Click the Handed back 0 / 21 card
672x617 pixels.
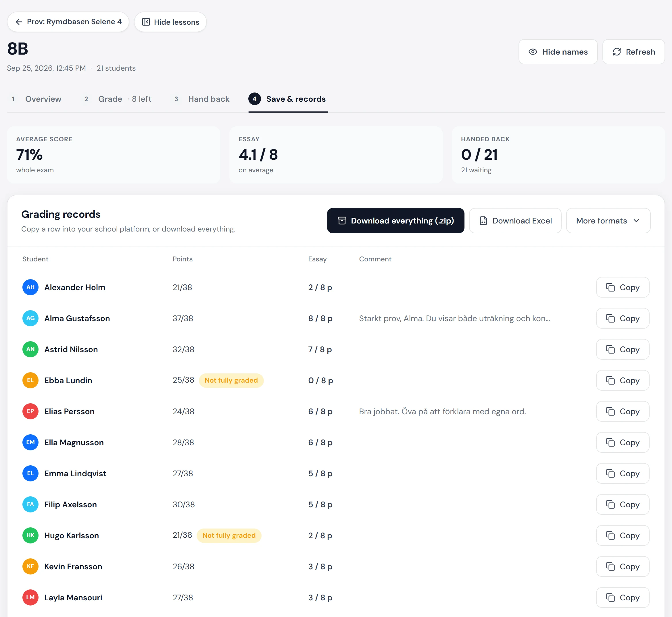(x=558, y=155)
